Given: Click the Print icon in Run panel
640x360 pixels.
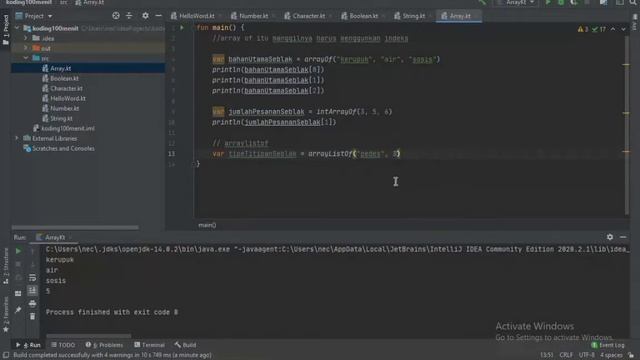Looking at the screenshot, I should pyautogui.click(x=32, y=304).
